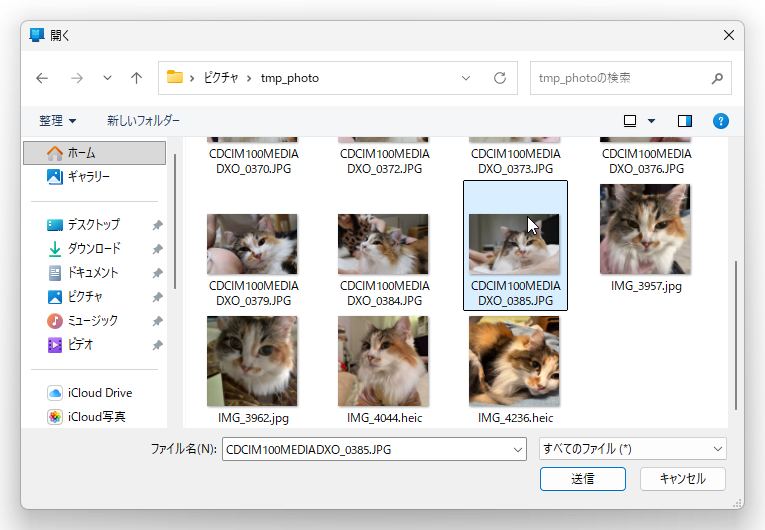Select the DXO_0379.JPG cat thumbnail
765x530 pixels.
coord(252,244)
